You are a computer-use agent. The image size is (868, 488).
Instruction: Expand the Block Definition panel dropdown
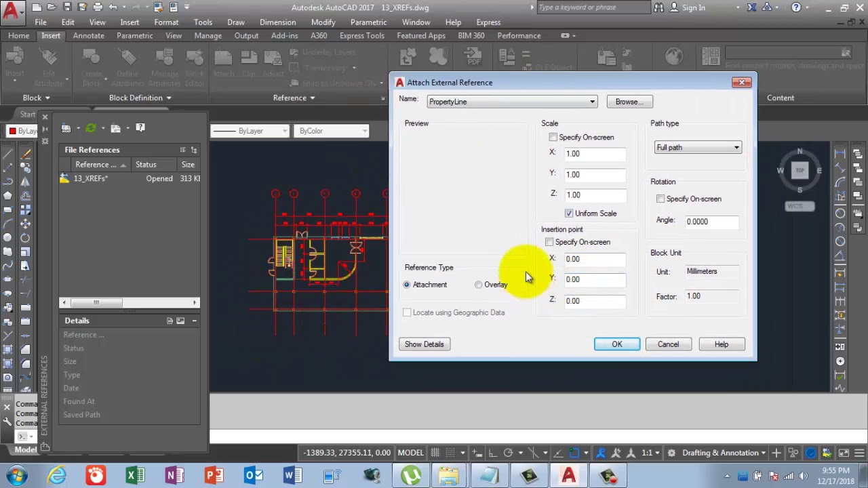pos(140,98)
